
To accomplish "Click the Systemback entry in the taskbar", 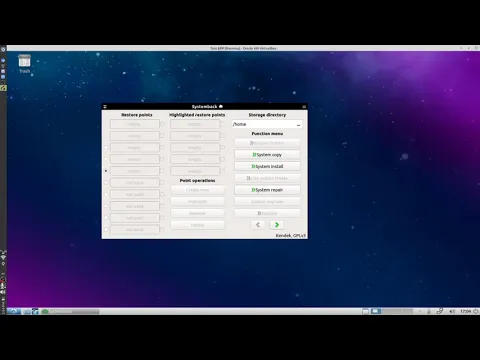I will point(70,311).
